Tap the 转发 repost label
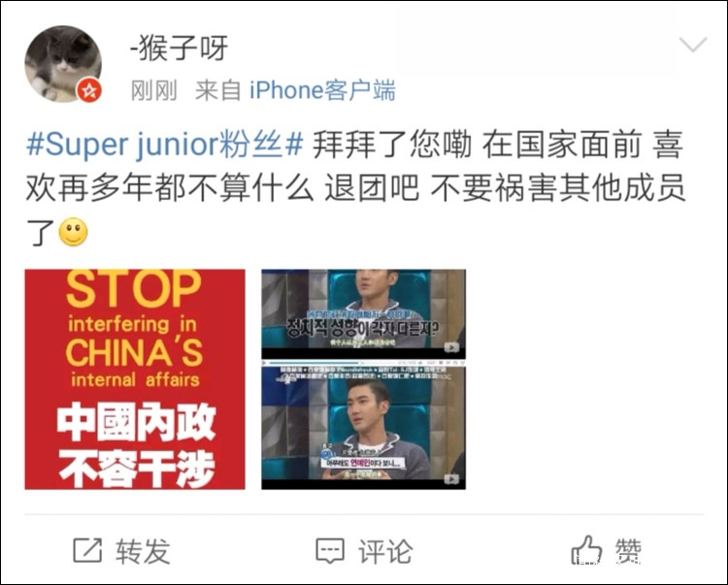 click(x=143, y=551)
